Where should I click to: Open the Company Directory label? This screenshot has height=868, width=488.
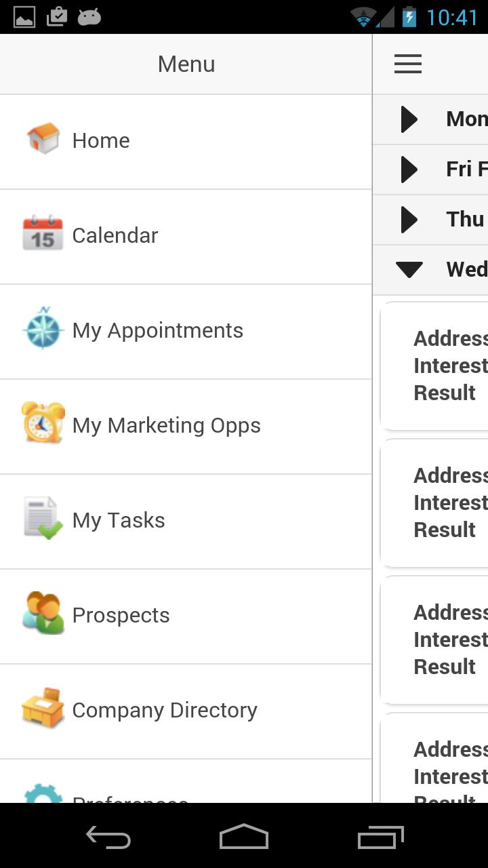165,710
